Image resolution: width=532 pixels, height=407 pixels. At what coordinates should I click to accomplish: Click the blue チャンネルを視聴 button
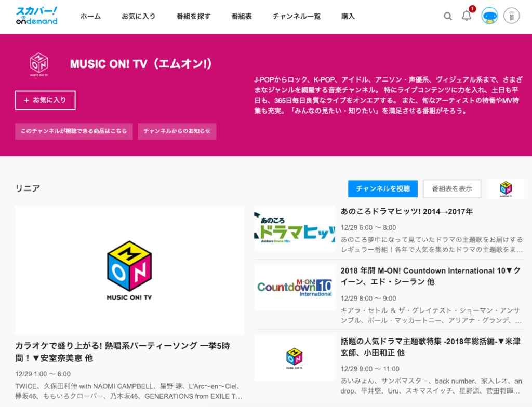pyautogui.click(x=383, y=189)
